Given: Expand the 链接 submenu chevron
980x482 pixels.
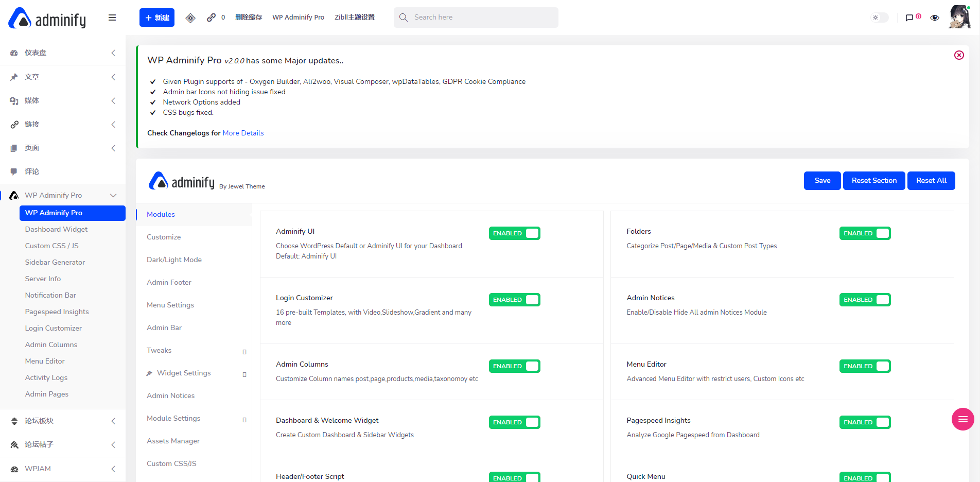Looking at the screenshot, I should click(x=113, y=124).
